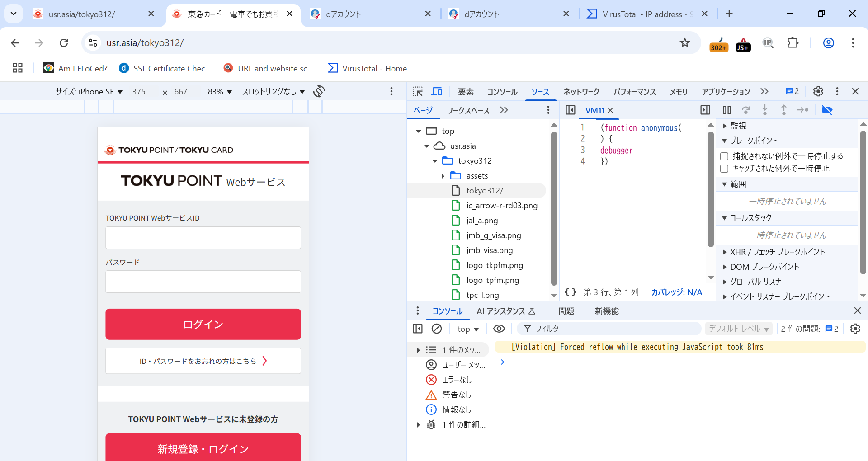Click the 新規登録・ログイン button
This screenshot has width=868, height=461.
(x=203, y=447)
